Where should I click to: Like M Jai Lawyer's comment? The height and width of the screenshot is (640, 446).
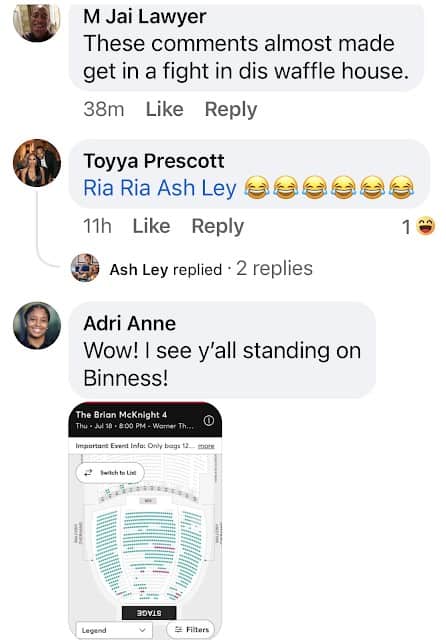coord(164,109)
